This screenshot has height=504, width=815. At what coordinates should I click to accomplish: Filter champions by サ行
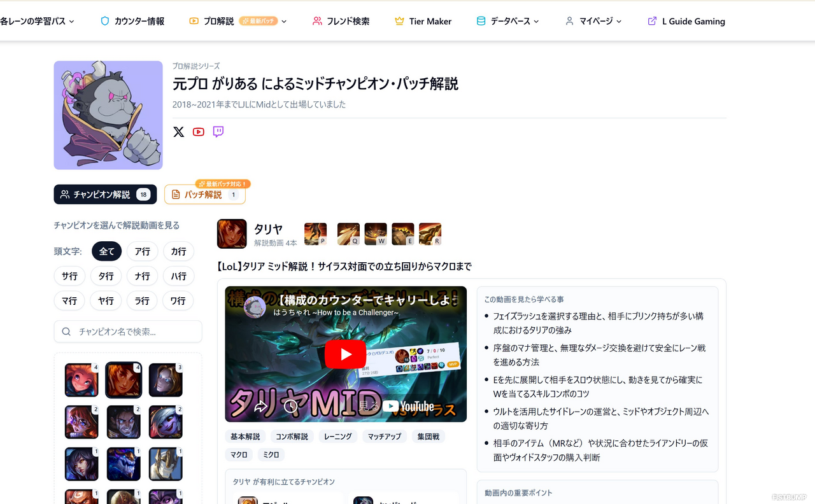[69, 276]
